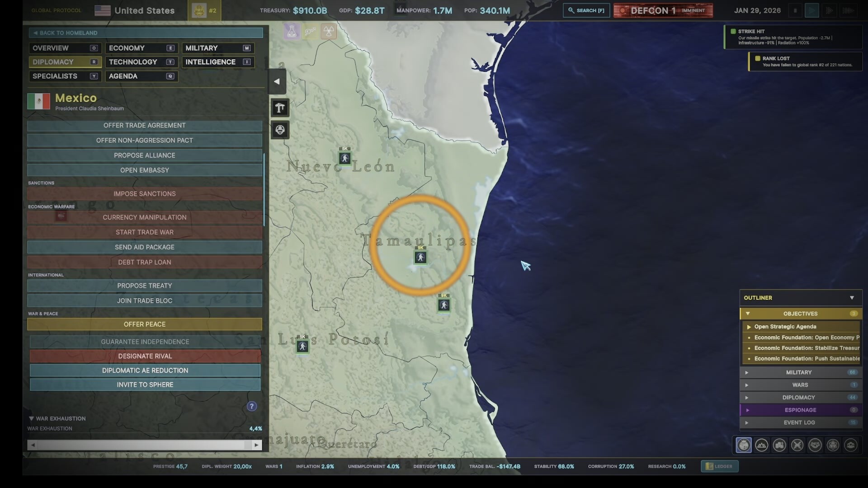Select the political map mode icon

click(744, 445)
